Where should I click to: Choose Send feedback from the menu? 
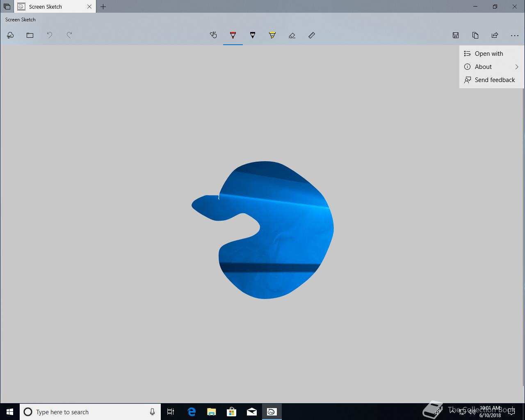[492, 80]
